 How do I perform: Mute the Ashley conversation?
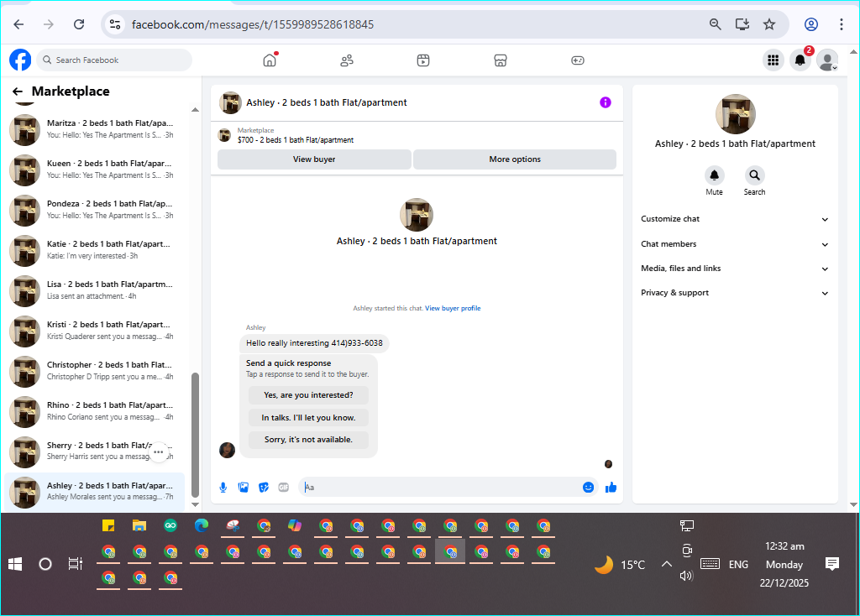(x=714, y=175)
